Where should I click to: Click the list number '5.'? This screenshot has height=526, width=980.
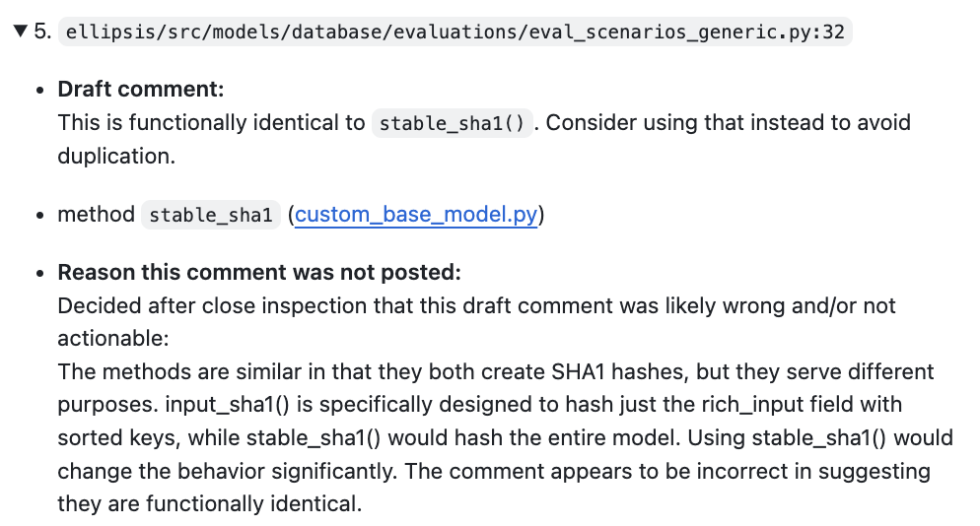click(x=41, y=31)
